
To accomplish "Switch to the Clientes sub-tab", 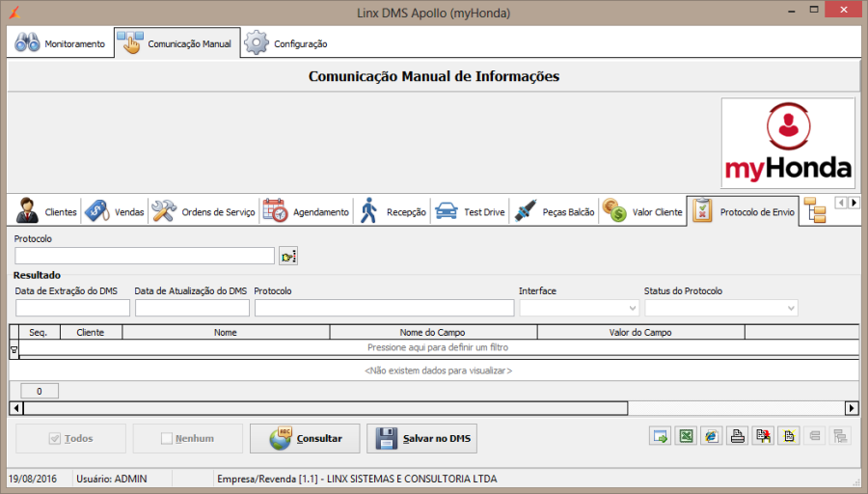I will [x=46, y=211].
